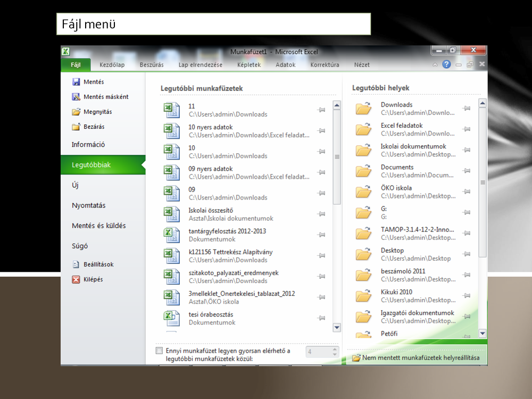Screen dimensions: 532x399
Task: Pin k121156 Tettrekész Alapítvány workbook
Action: coord(321,256)
